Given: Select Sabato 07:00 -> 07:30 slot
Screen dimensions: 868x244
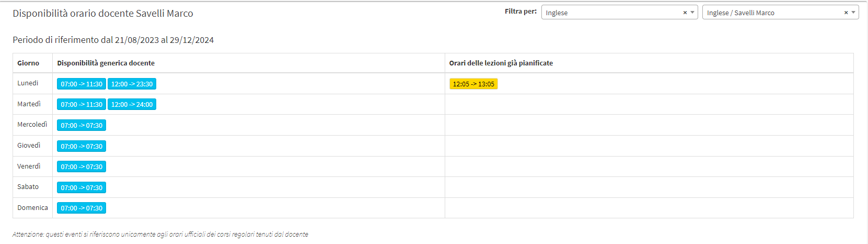Looking at the screenshot, I should 82,187.
